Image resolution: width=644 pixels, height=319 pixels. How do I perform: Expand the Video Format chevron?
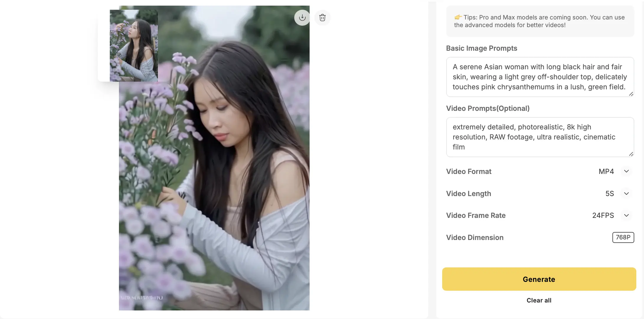pos(626,171)
